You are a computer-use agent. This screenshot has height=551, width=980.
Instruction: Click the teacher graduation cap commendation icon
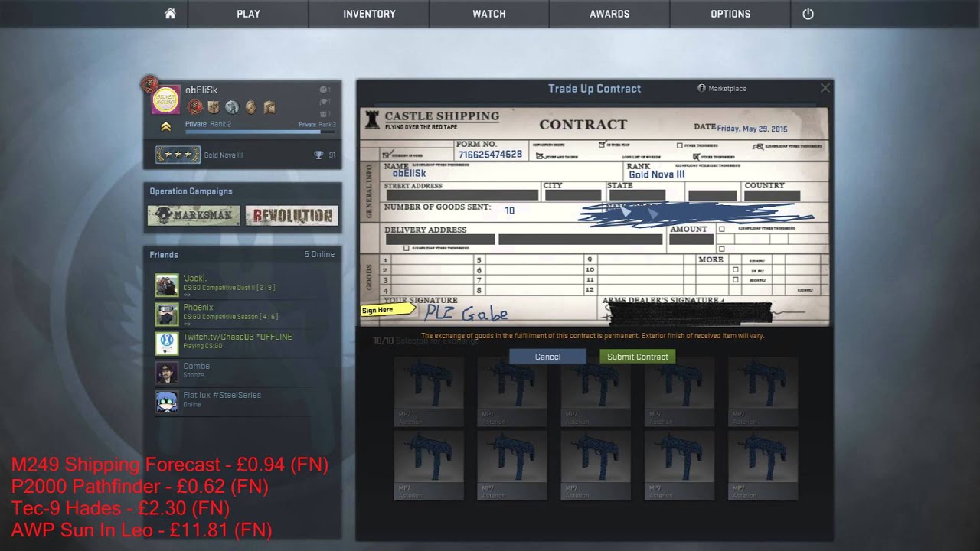[323, 102]
